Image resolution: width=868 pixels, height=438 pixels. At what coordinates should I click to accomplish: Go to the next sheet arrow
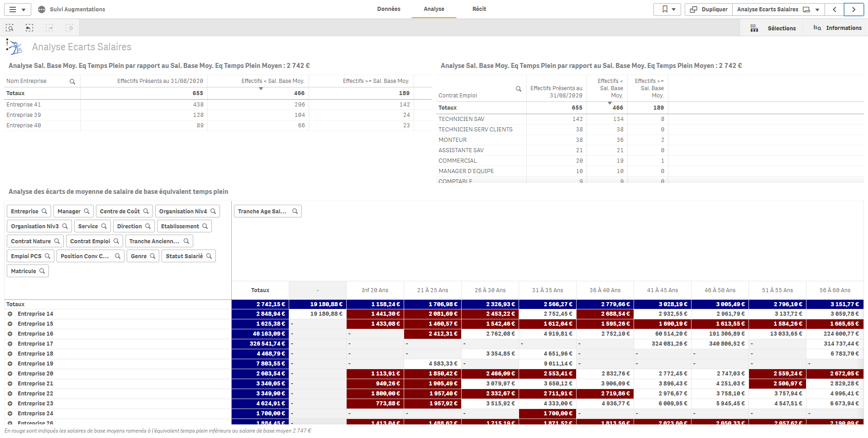point(854,10)
